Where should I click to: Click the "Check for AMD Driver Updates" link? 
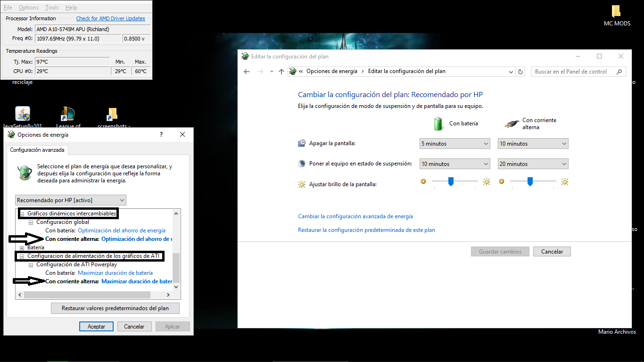pos(110,18)
